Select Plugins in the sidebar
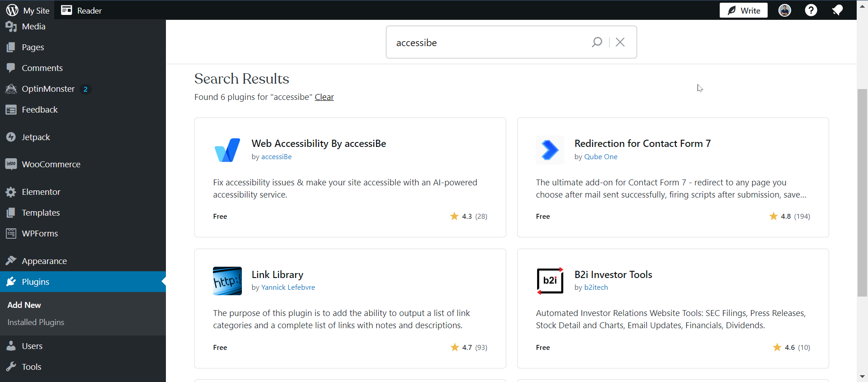This screenshot has height=382, width=868. (x=83, y=282)
